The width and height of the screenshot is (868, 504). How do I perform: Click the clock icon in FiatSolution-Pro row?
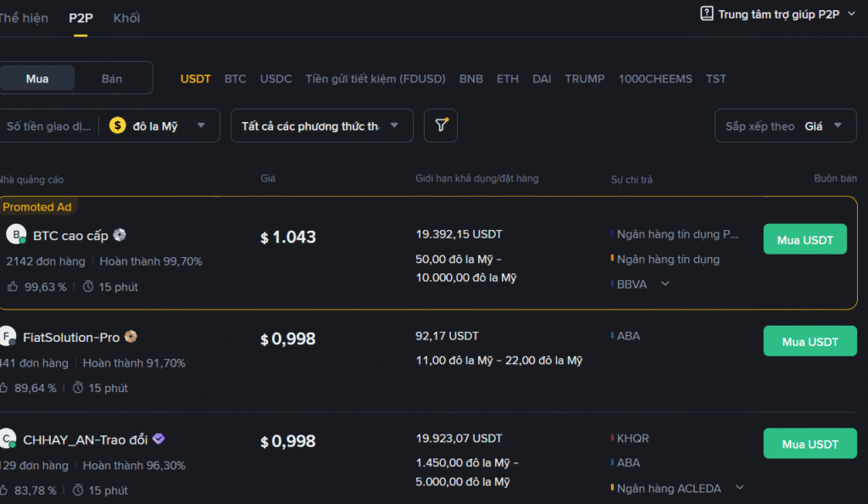point(78,388)
